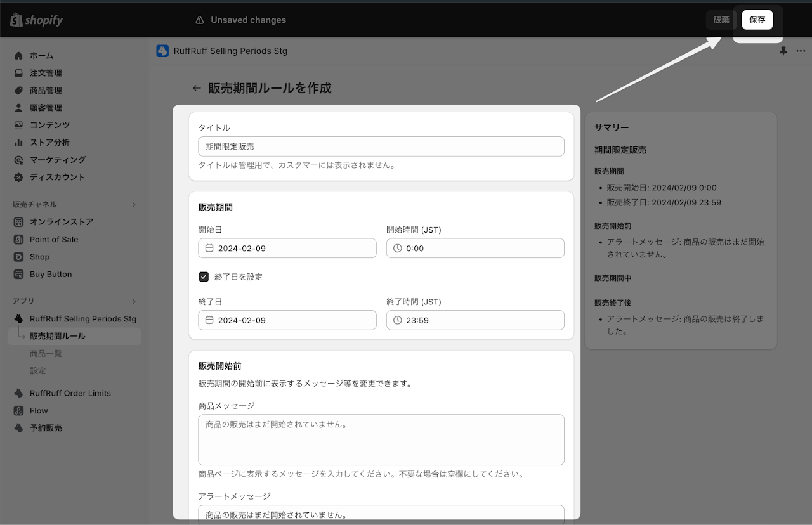Click the Point of Sale icon
The height and width of the screenshot is (525, 812).
(18, 240)
